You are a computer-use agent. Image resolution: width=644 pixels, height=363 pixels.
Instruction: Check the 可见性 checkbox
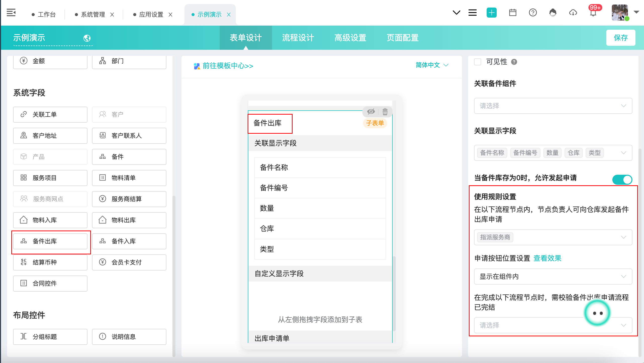[477, 62]
